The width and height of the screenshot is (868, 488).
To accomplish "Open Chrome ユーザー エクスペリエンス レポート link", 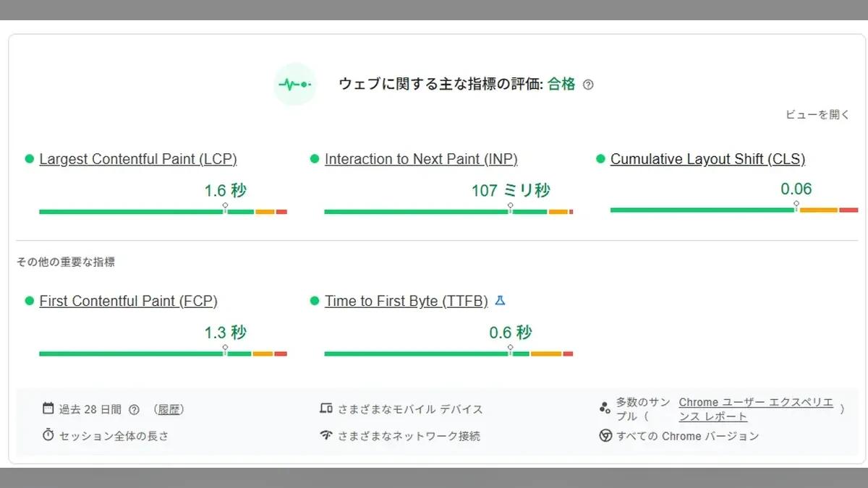I will 756,409.
